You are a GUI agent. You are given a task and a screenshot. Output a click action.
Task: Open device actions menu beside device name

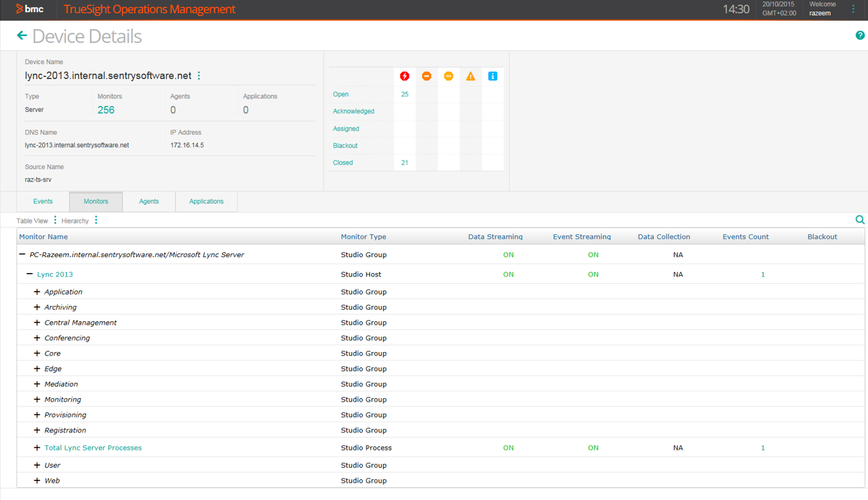(199, 76)
